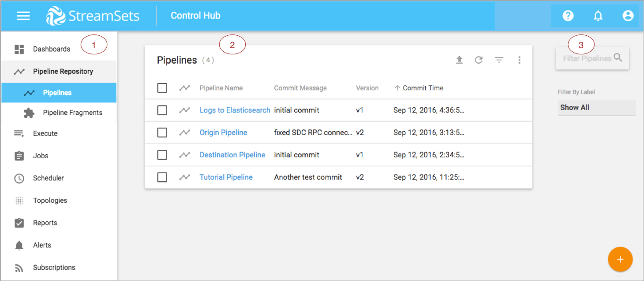Check the select all pipelines checkbox

(x=162, y=88)
